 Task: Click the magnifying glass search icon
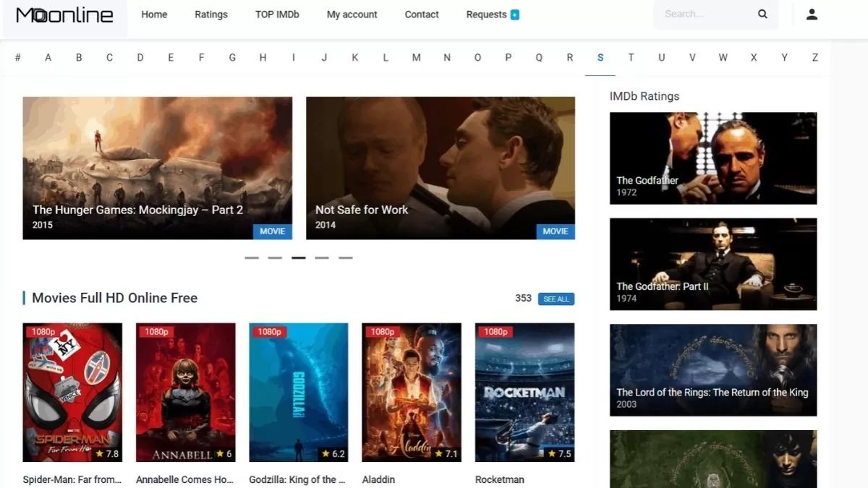(762, 14)
